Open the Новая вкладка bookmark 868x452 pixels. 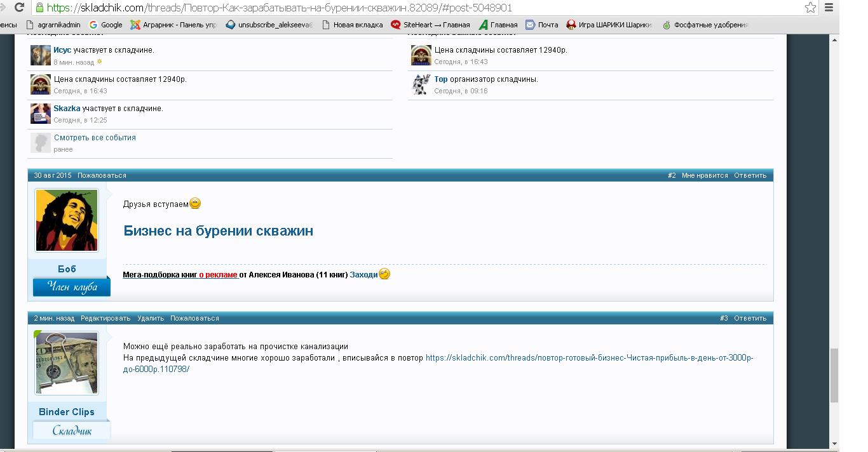tap(353, 25)
